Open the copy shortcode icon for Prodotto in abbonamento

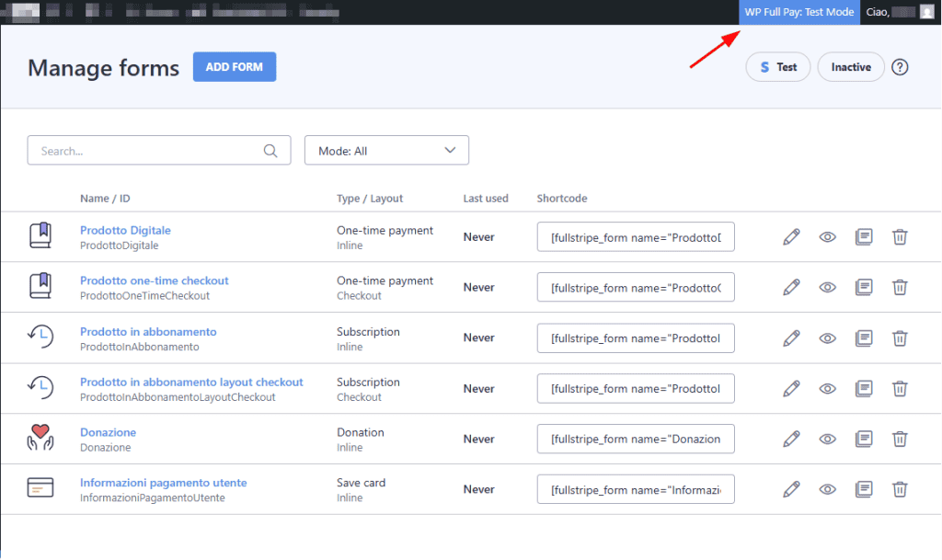tap(864, 337)
